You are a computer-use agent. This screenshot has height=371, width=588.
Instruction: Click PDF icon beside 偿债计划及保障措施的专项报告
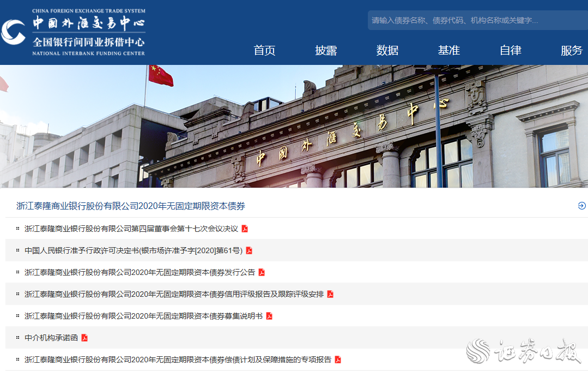(x=338, y=360)
